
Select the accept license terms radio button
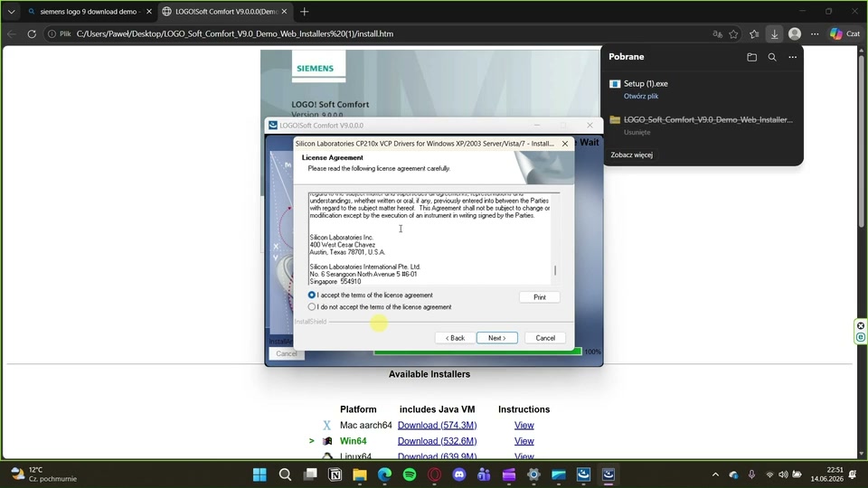(312, 295)
